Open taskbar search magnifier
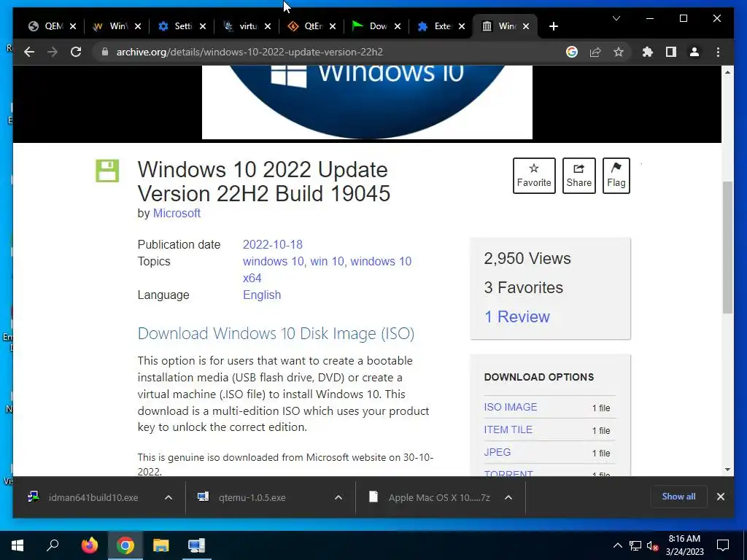 click(x=53, y=545)
